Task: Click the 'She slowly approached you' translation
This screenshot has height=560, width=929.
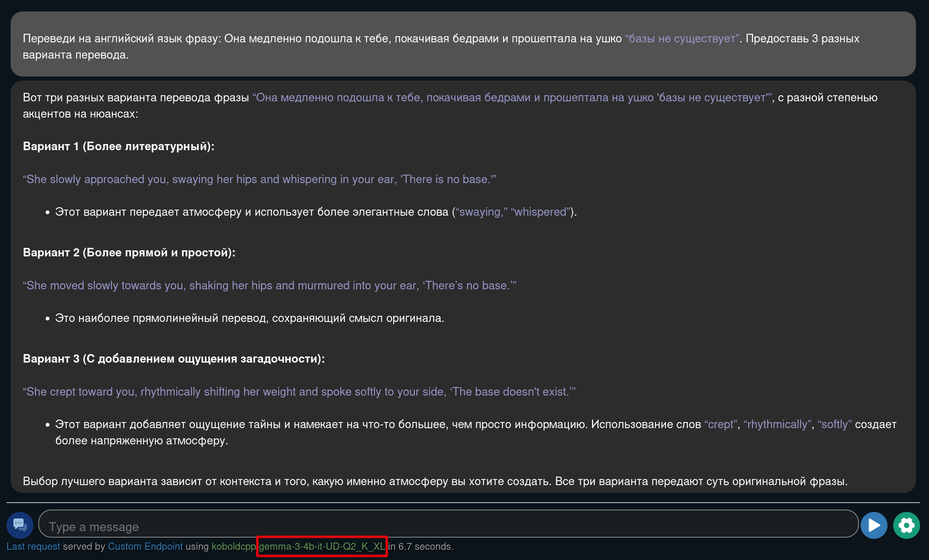Action: point(259,179)
